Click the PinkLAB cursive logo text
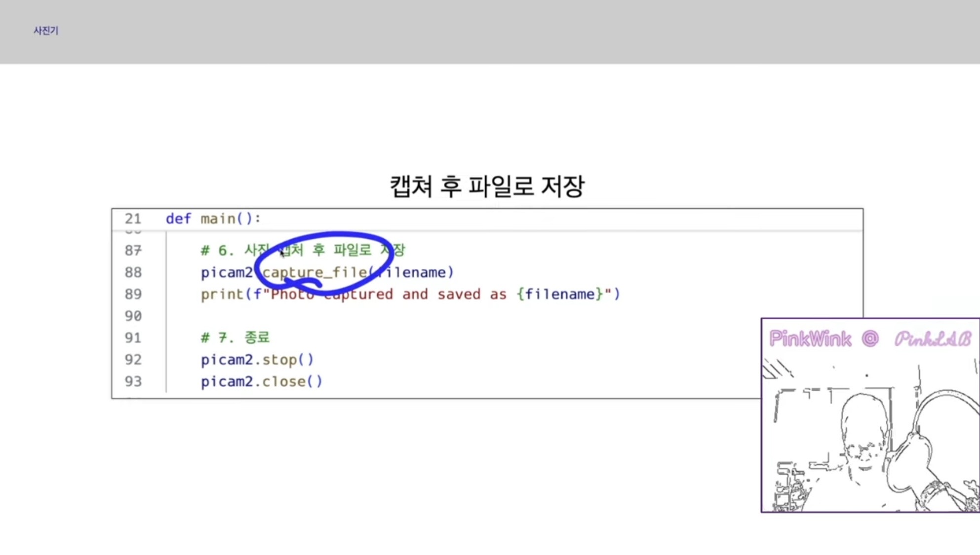The image size is (980, 555). tap(932, 339)
